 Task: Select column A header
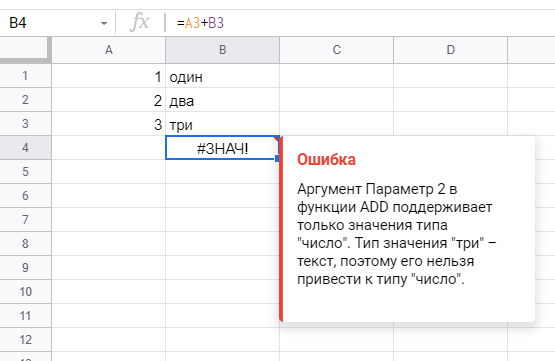(x=109, y=50)
